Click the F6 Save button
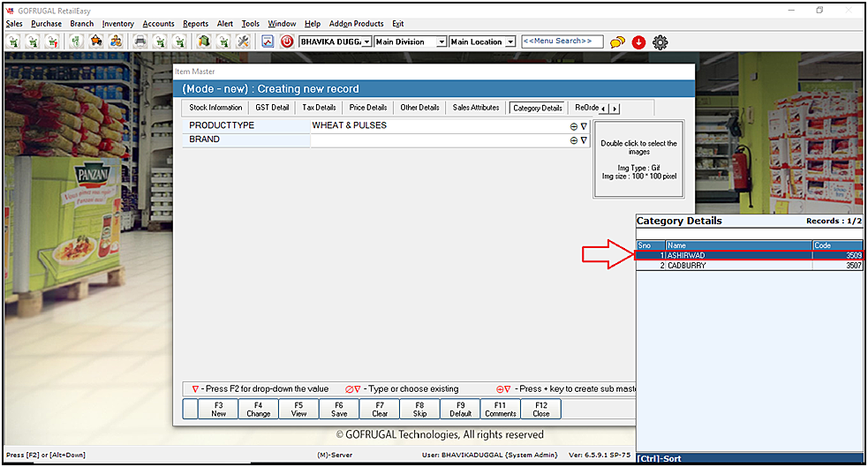Image resolution: width=868 pixels, height=467 pixels. click(339, 410)
